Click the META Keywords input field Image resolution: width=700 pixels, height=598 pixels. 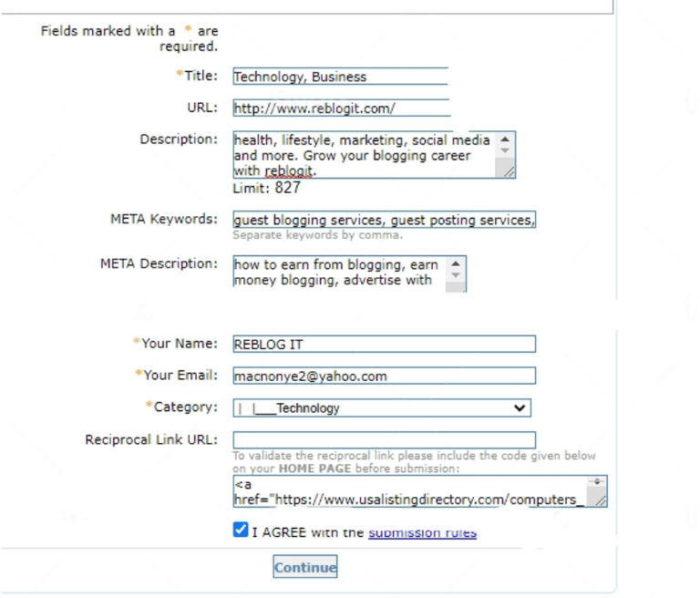(383, 220)
